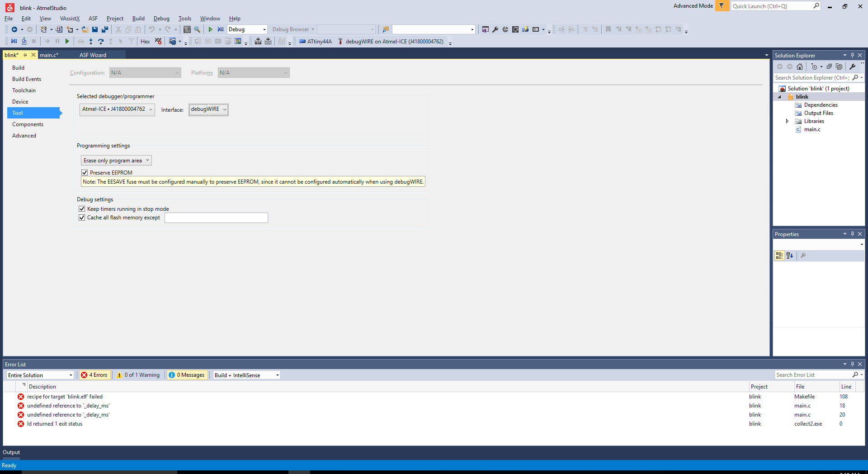The image size is (868, 474).
Task: Toggle the 4 Errors filter button
Action: coord(94,375)
